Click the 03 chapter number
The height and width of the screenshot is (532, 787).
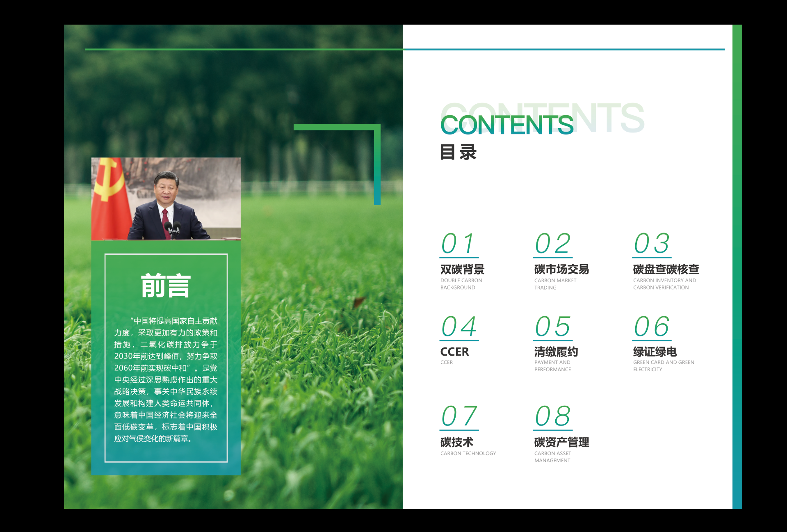(651, 244)
